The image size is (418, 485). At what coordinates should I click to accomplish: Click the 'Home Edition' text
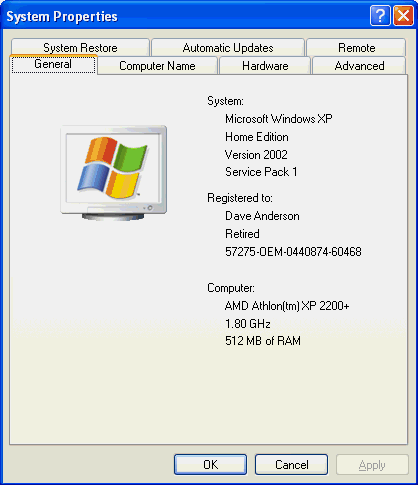(257, 137)
